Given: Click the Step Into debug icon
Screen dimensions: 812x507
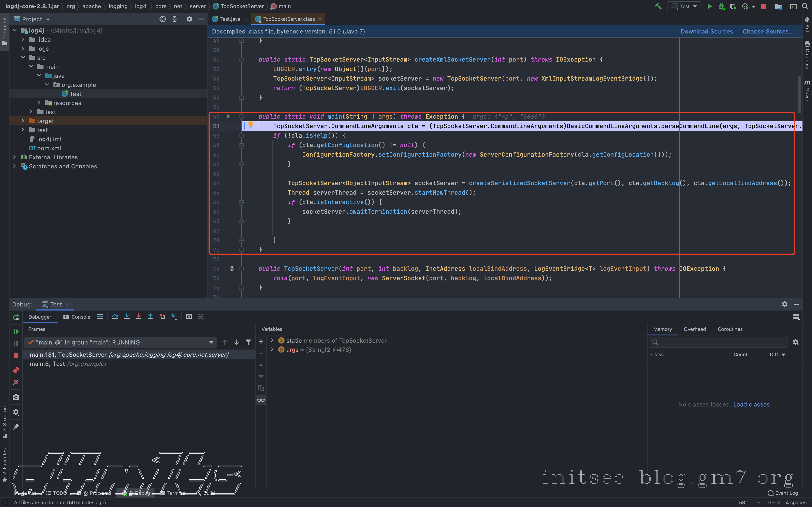Looking at the screenshot, I should click(127, 317).
